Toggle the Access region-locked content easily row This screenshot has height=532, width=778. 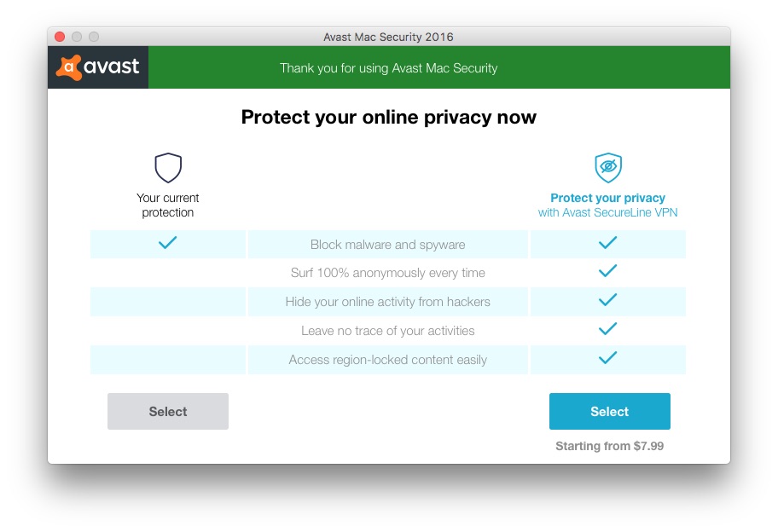click(x=387, y=359)
